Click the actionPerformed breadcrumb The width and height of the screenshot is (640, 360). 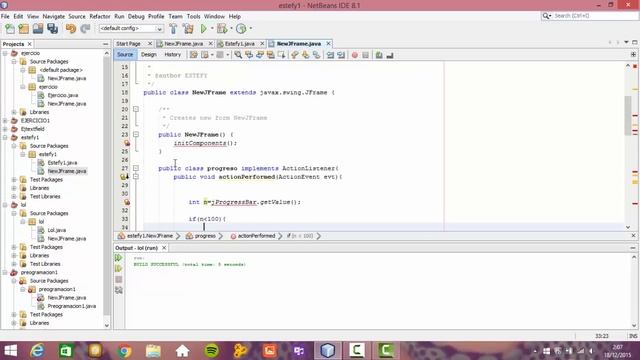click(253, 236)
